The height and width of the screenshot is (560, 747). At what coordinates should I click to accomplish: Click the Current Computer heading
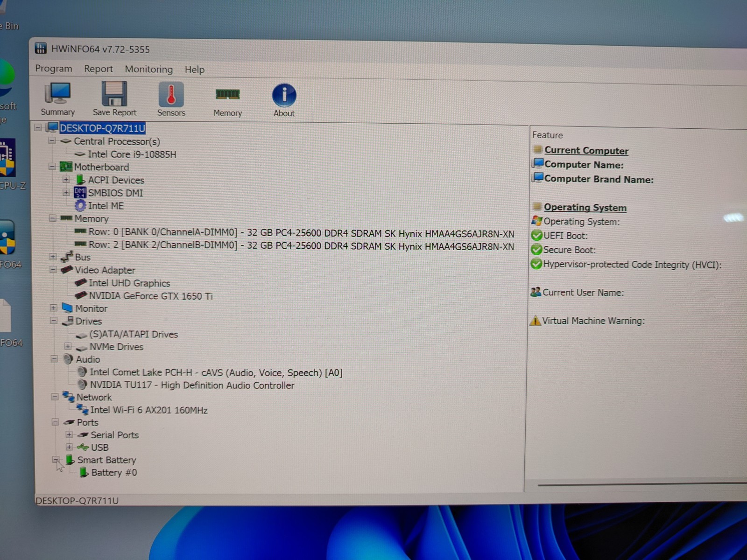(586, 150)
